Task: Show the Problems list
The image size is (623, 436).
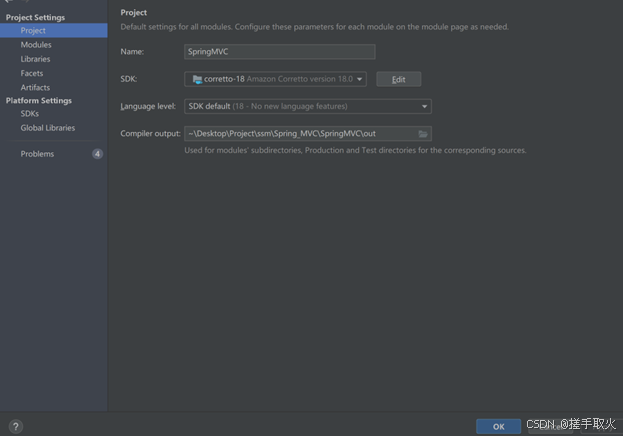Action: (x=37, y=154)
